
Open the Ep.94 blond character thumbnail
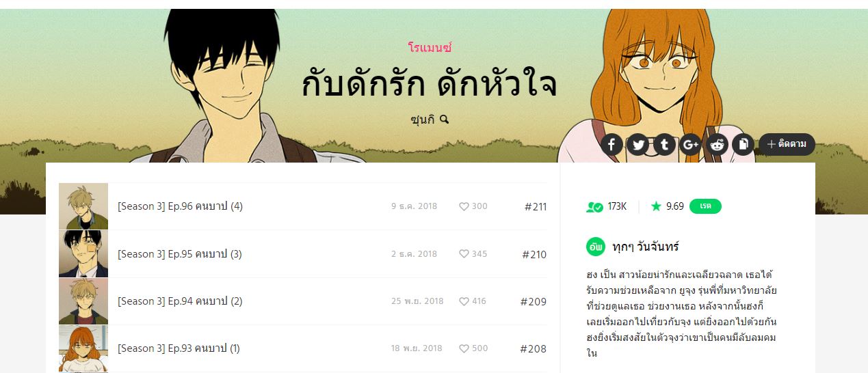point(83,301)
